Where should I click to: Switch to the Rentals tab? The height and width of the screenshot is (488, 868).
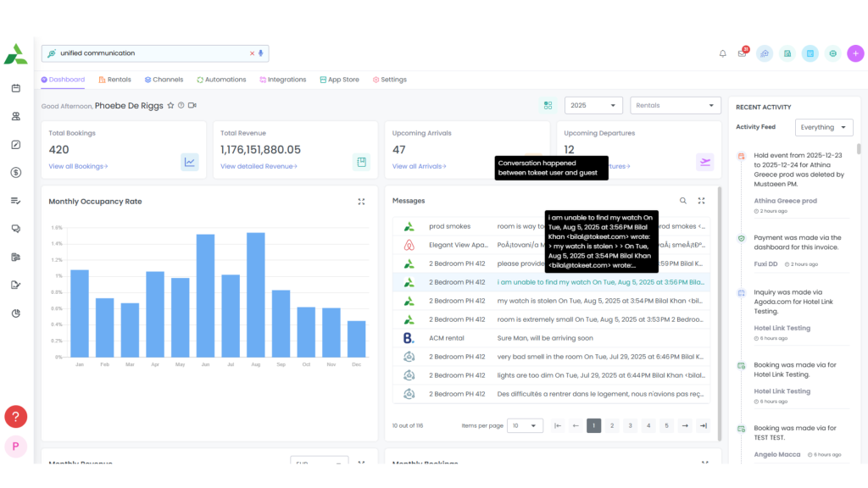tap(115, 80)
